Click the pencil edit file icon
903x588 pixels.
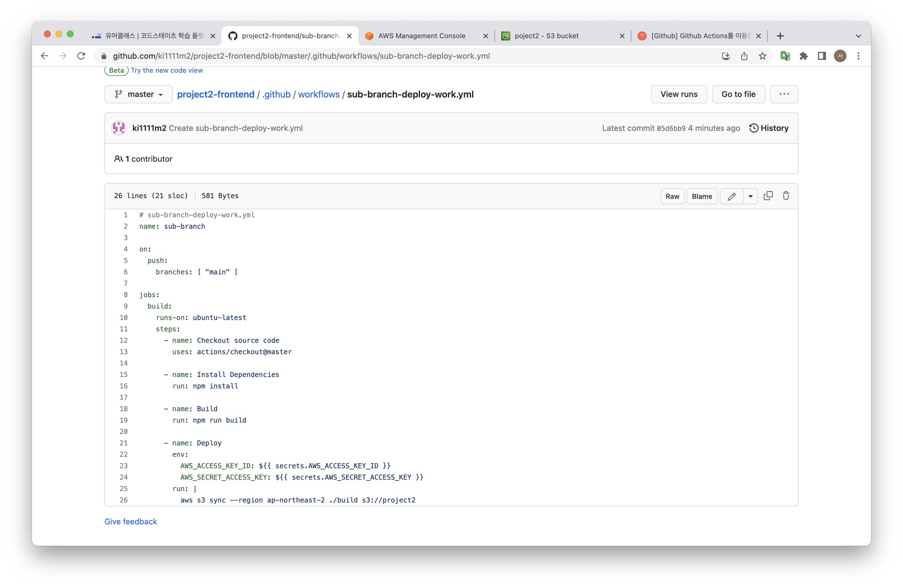731,196
